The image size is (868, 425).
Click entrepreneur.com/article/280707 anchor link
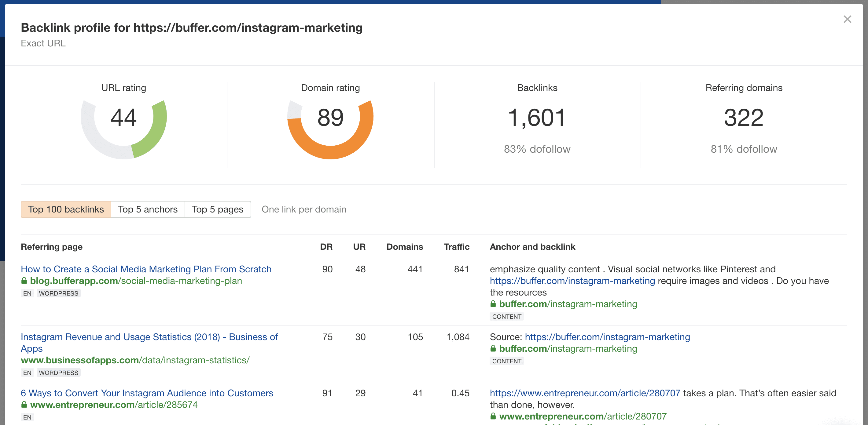(x=585, y=393)
